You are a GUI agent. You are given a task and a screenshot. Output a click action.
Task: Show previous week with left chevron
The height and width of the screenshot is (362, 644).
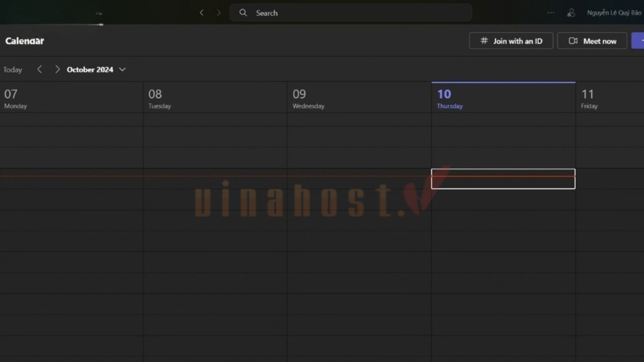[40, 69]
